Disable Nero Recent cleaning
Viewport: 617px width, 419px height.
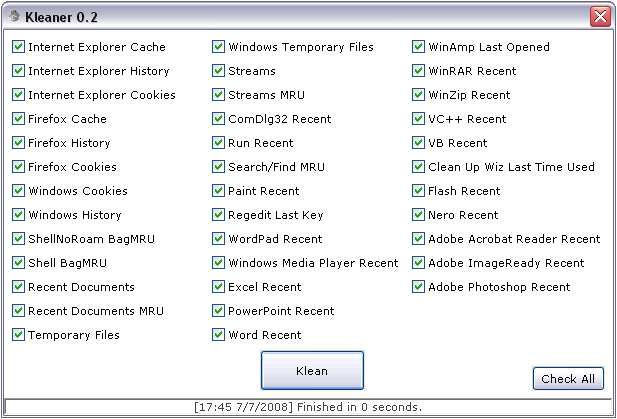tap(418, 215)
